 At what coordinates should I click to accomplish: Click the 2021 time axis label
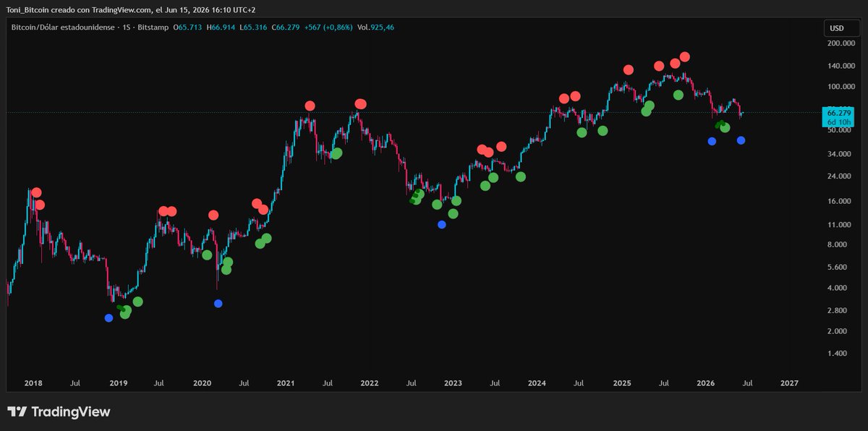(286, 383)
